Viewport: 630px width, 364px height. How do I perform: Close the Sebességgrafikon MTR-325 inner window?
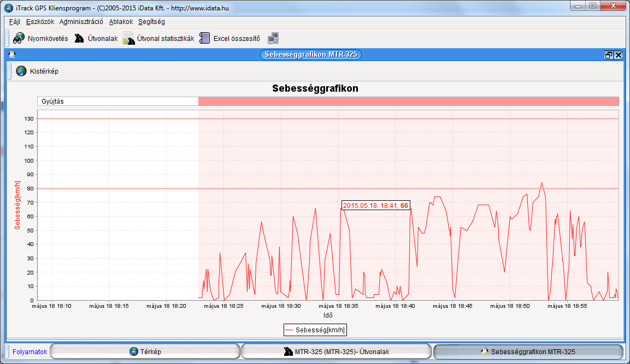click(x=619, y=55)
